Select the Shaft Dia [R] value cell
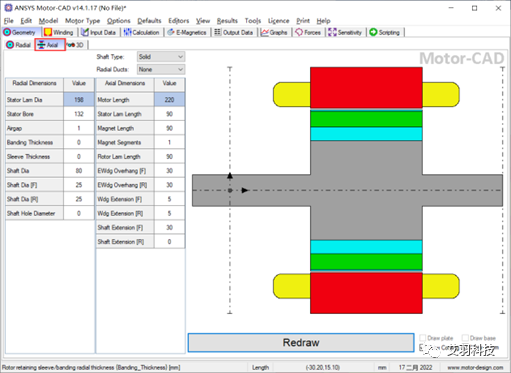 click(x=79, y=199)
